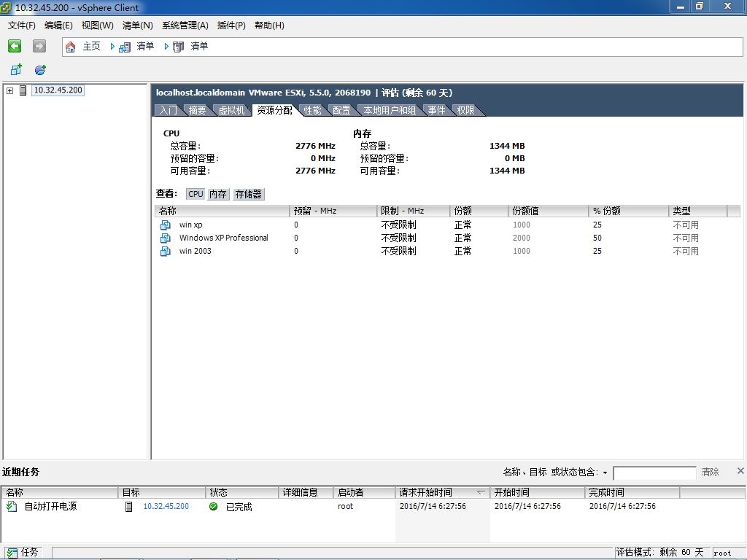This screenshot has height=560, width=747.
Task: Click the VM icon beside win 2003
Action: click(x=166, y=251)
